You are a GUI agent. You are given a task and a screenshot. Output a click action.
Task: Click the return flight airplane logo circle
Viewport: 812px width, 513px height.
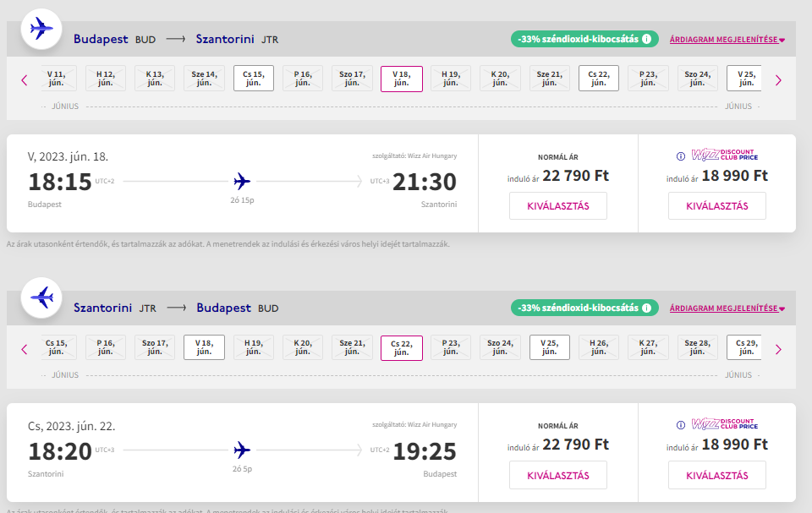click(x=41, y=297)
